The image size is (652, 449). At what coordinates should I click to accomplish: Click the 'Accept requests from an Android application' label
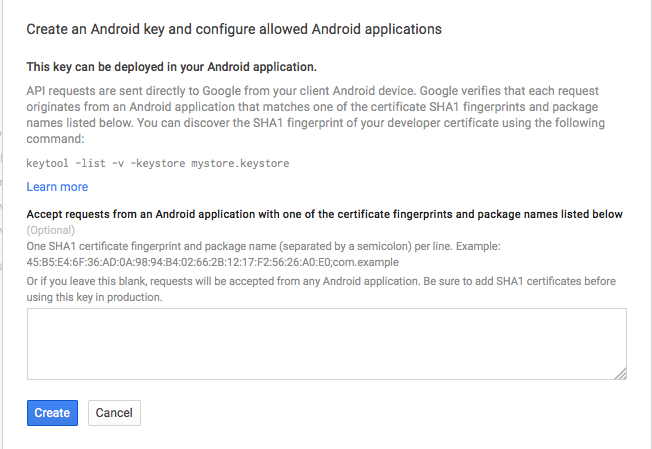tap(324, 215)
